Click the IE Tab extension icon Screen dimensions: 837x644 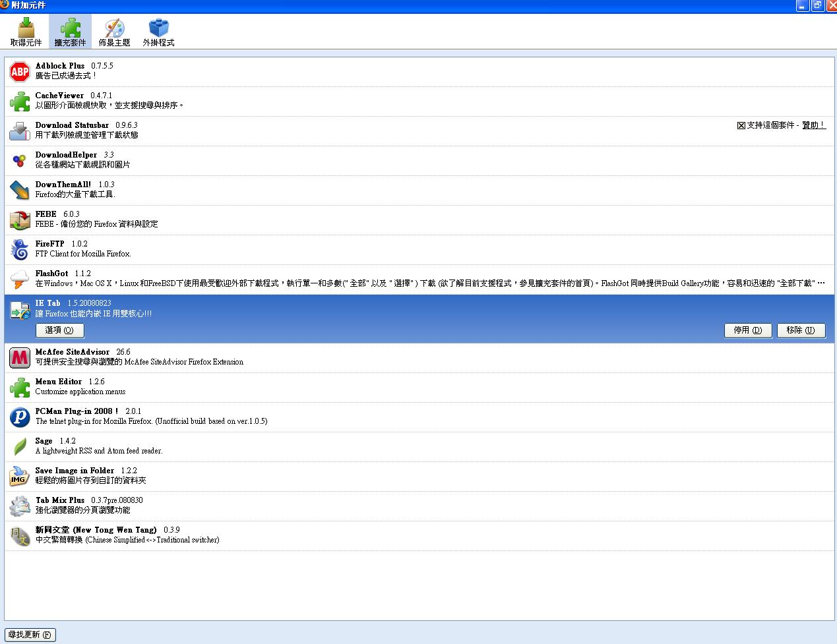point(20,310)
